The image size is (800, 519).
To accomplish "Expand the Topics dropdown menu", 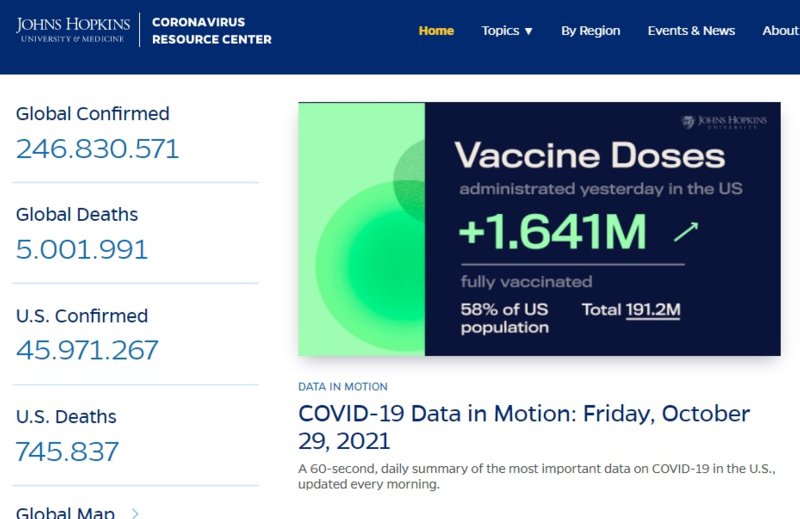I will [507, 31].
